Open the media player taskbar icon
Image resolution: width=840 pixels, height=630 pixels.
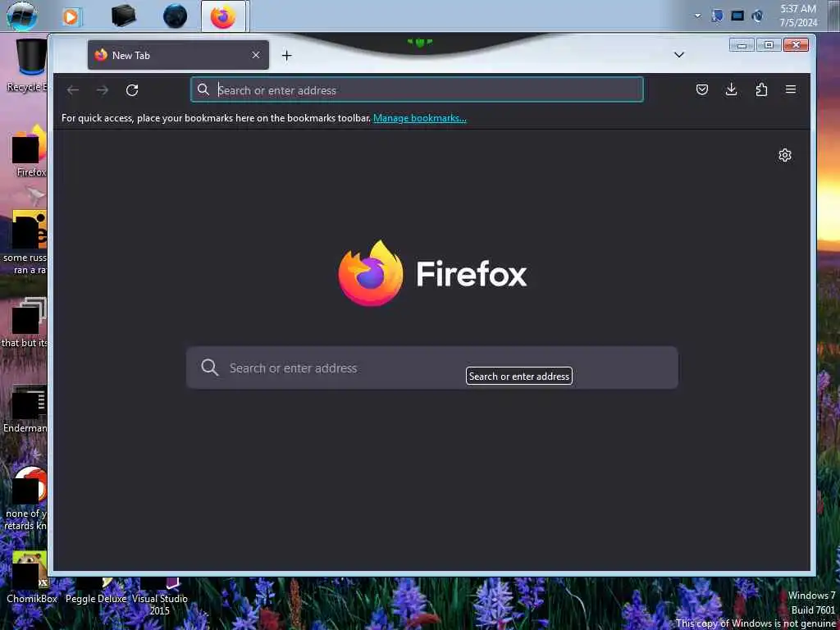pos(71,17)
